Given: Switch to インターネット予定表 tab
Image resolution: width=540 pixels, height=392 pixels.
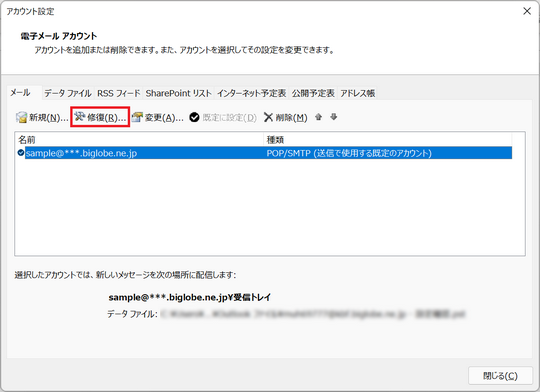Looking at the screenshot, I should (251, 93).
